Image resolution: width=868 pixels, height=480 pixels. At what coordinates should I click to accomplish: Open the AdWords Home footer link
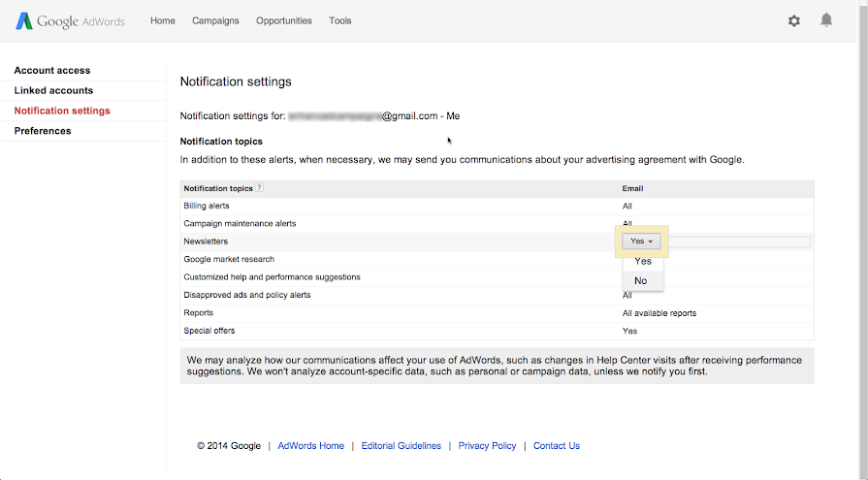click(311, 446)
